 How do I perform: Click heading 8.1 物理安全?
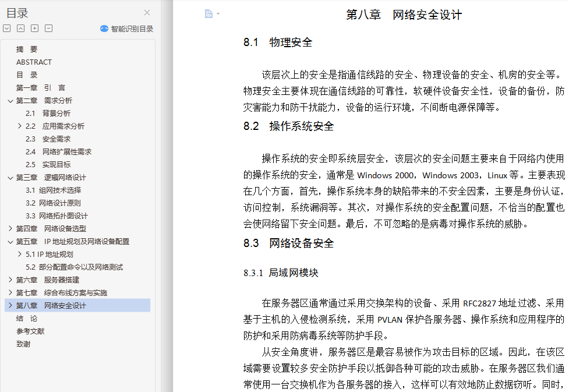278,43
